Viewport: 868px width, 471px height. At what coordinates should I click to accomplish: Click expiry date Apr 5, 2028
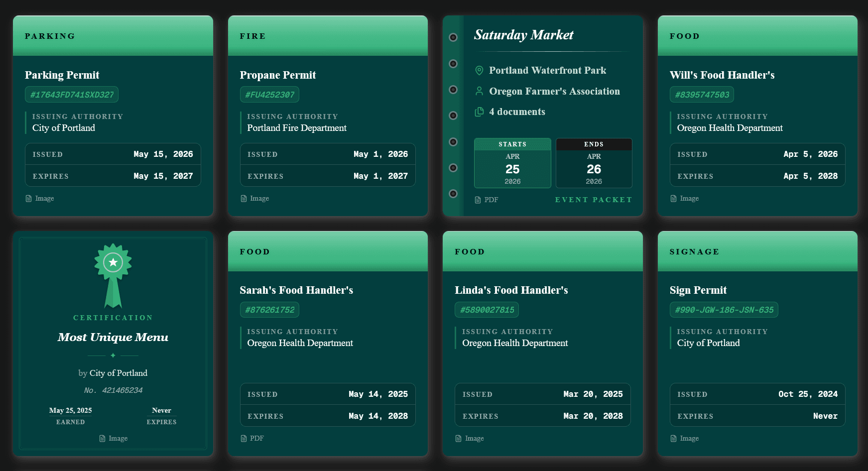coord(810,176)
